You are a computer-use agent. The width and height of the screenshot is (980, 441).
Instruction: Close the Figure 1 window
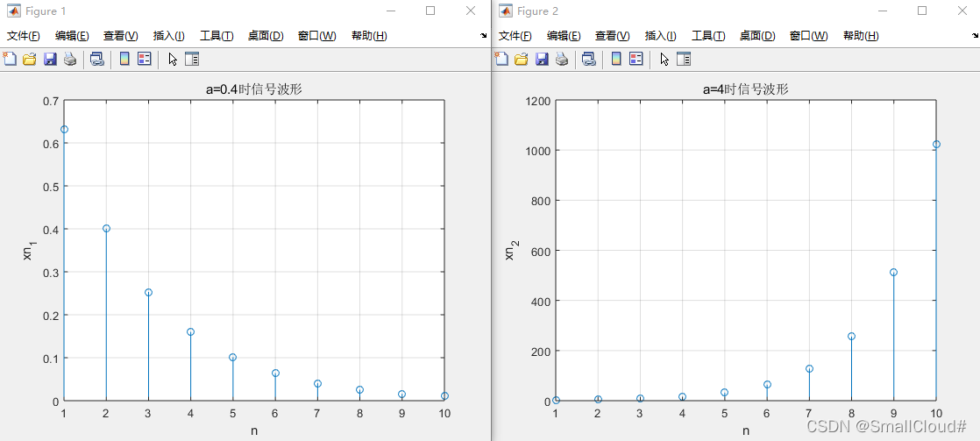click(471, 11)
